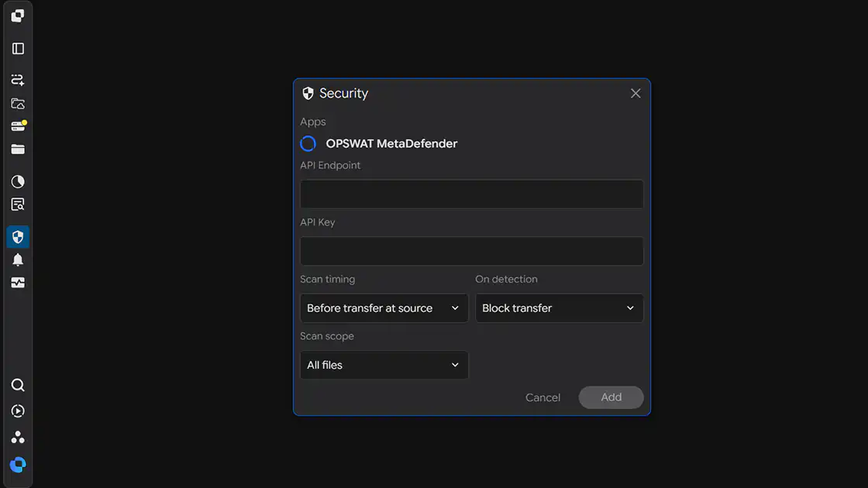Select the OPSWAT MetaDefender radio button
The width and height of the screenshot is (868, 488).
(308, 144)
